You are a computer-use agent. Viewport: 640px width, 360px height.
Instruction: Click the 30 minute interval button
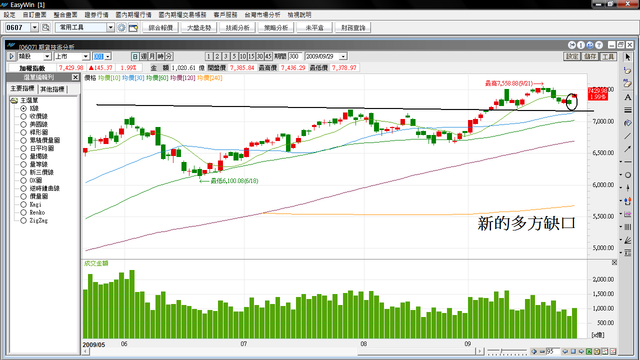tap(260, 56)
